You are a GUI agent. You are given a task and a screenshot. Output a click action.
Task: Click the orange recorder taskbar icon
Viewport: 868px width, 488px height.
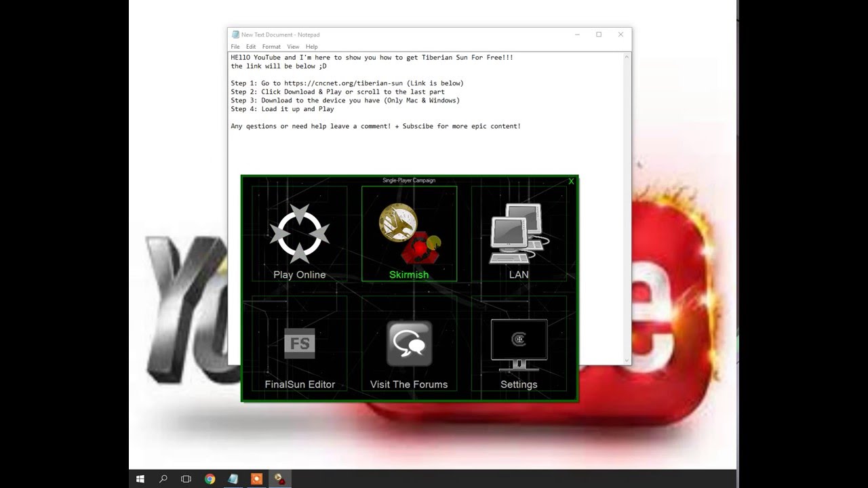tap(256, 479)
